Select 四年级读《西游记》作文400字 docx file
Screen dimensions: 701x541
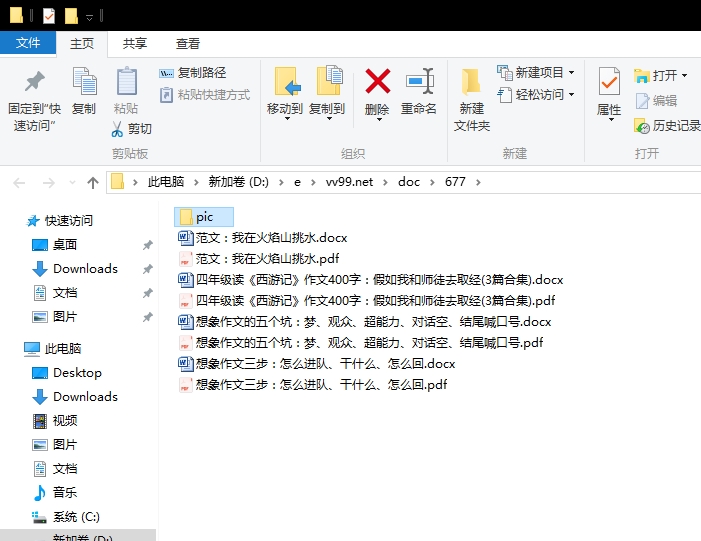tap(371, 279)
